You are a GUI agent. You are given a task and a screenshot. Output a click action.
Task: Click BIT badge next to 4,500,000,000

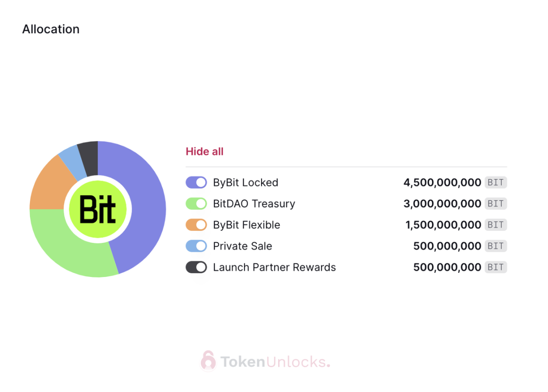(496, 182)
